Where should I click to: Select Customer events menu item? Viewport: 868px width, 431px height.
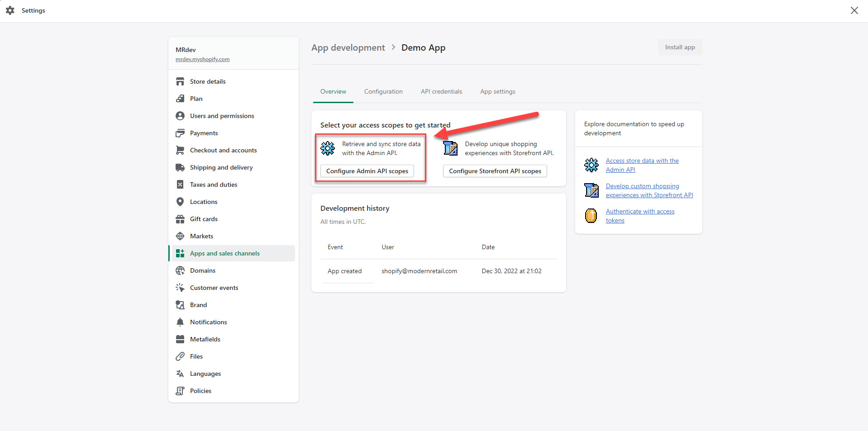point(234,288)
